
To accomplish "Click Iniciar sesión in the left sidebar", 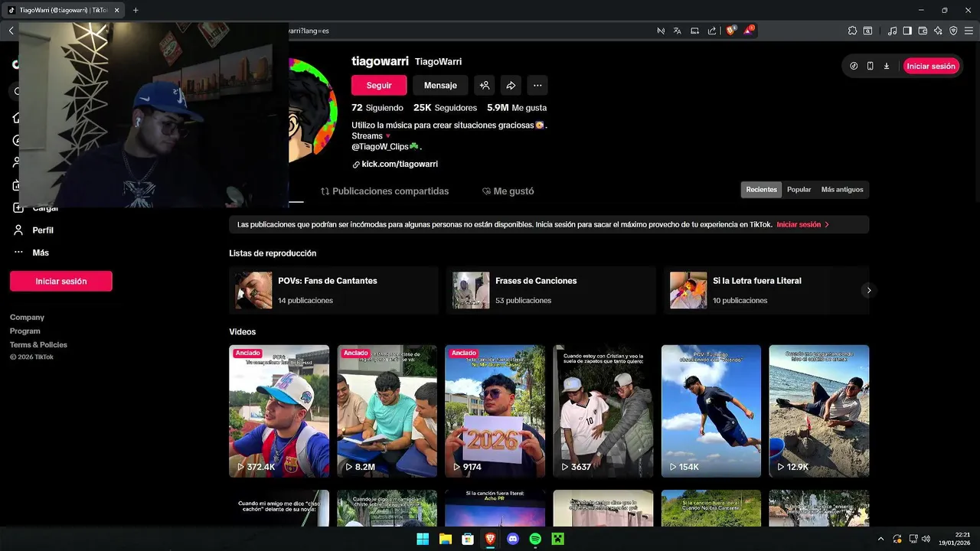I will (61, 281).
